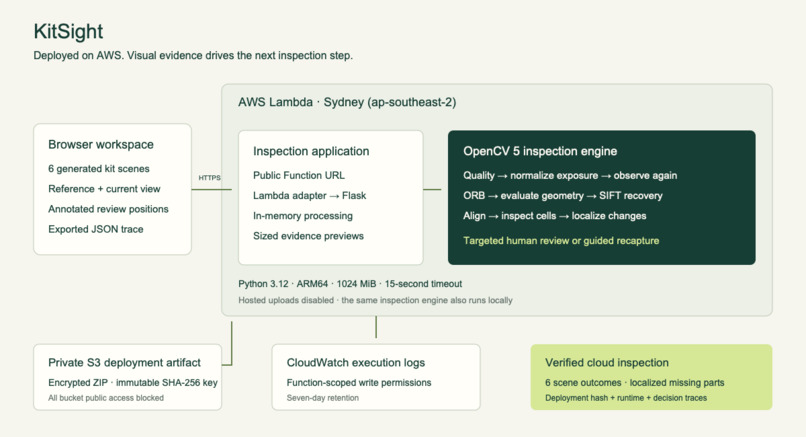Click 'All bucket public access blocked' note
The width and height of the screenshot is (806, 437).
click(106, 398)
